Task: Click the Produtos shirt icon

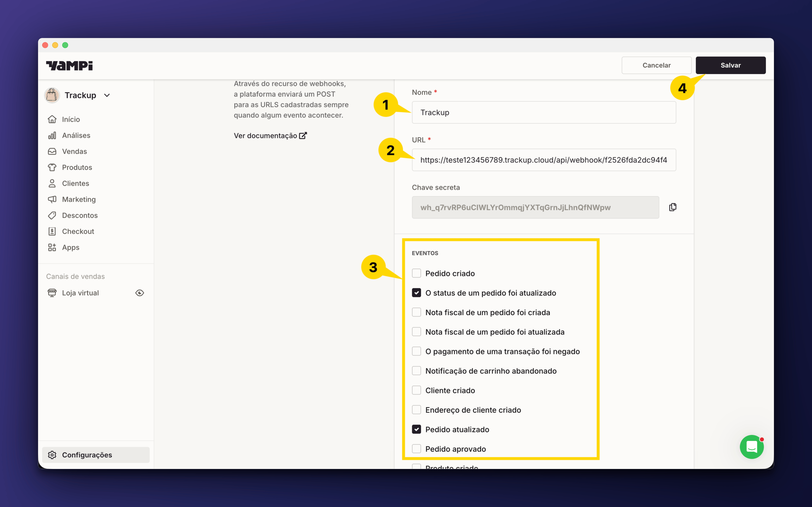Action: click(52, 167)
